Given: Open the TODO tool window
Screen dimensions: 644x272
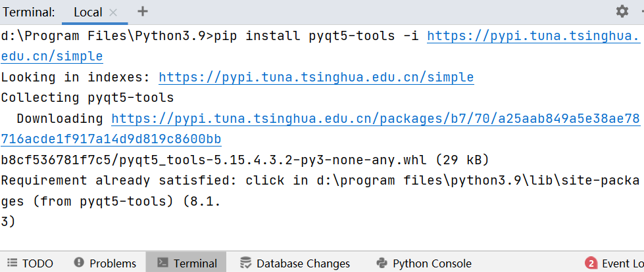Looking at the screenshot, I should tap(30, 263).
